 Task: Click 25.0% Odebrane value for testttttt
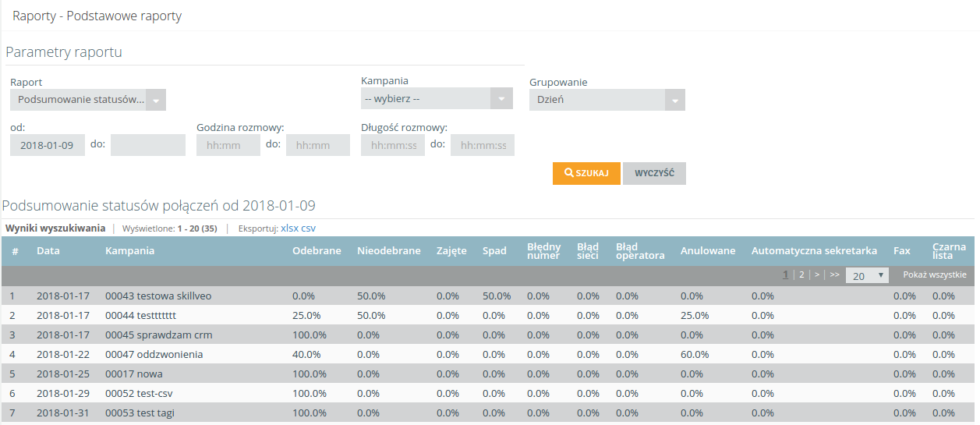[x=306, y=316]
